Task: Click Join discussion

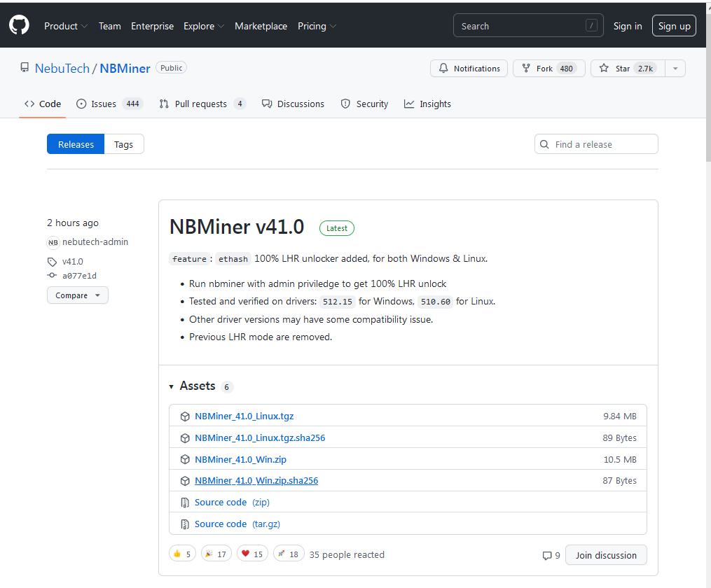Action: click(605, 554)
